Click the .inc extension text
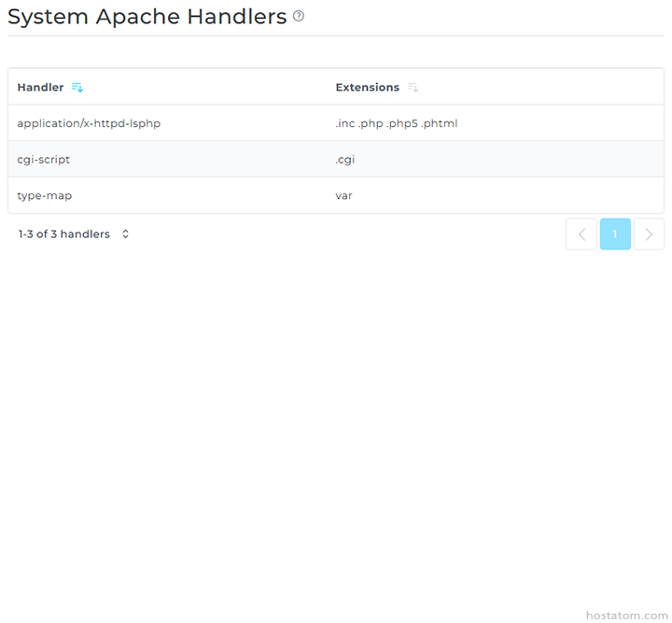 click(345, 123)
